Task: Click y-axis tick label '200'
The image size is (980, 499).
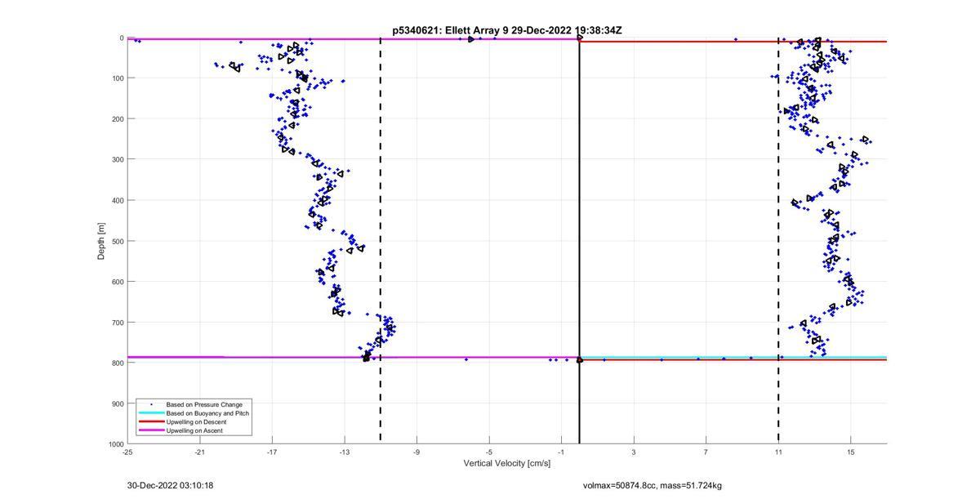Action: coord(118,119)
